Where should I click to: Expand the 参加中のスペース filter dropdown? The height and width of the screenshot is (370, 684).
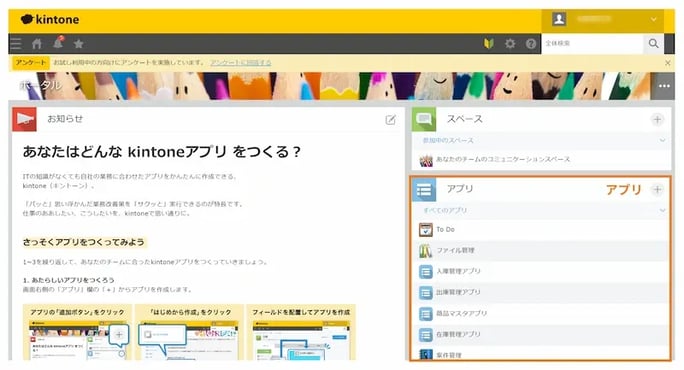[662, 140]
